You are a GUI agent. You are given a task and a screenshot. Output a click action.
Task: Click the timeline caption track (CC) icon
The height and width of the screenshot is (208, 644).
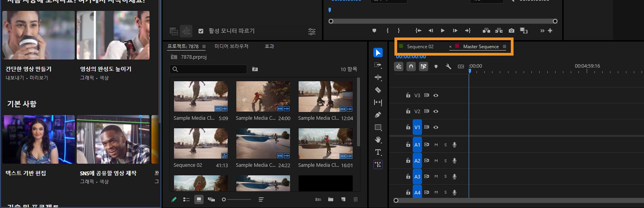(461, 66)
